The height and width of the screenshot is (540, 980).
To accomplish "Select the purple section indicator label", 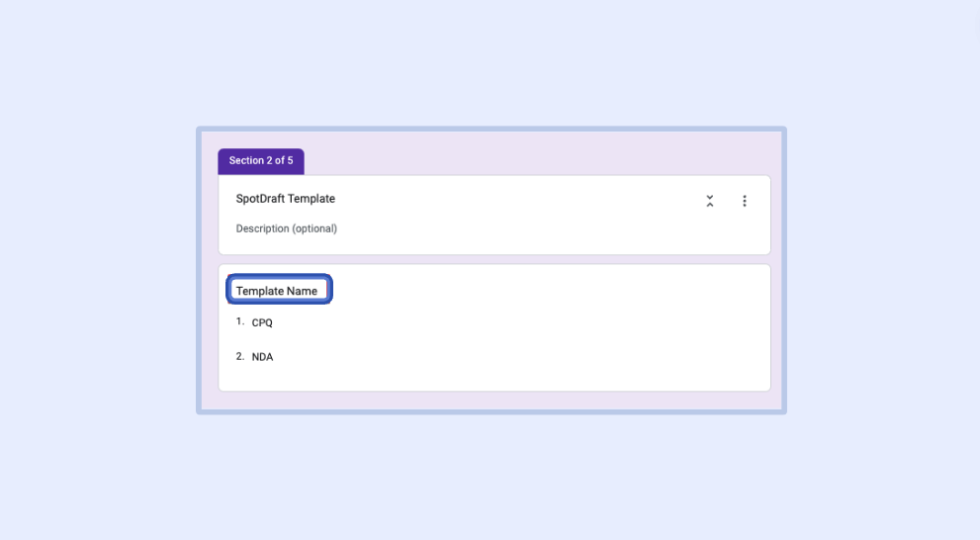I will [x=261, y=160].
